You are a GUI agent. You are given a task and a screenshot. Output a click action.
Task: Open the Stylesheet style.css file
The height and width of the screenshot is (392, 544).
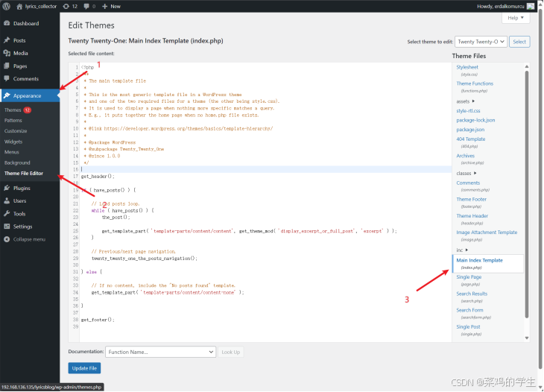point(467,67)
